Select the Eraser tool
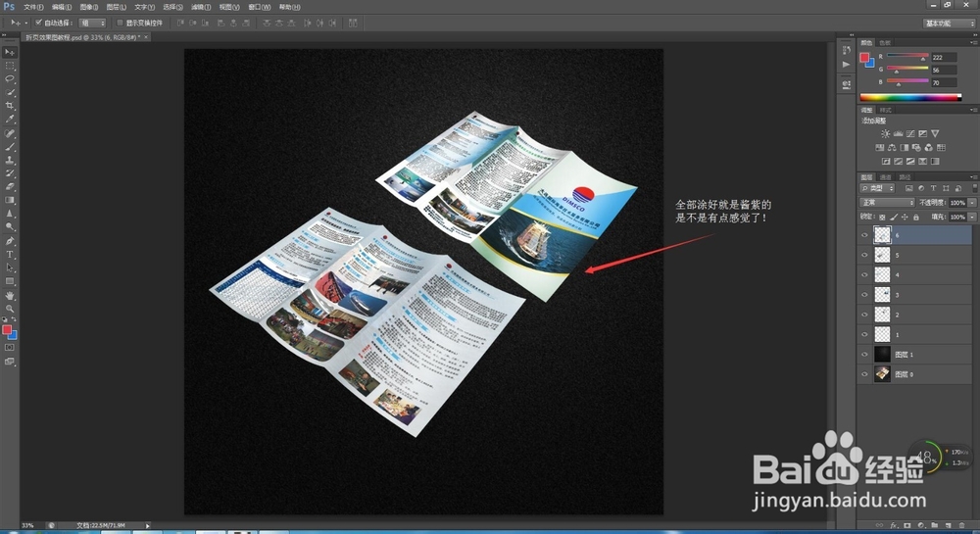This screenshot has height=534, width=980. [10, 186]
